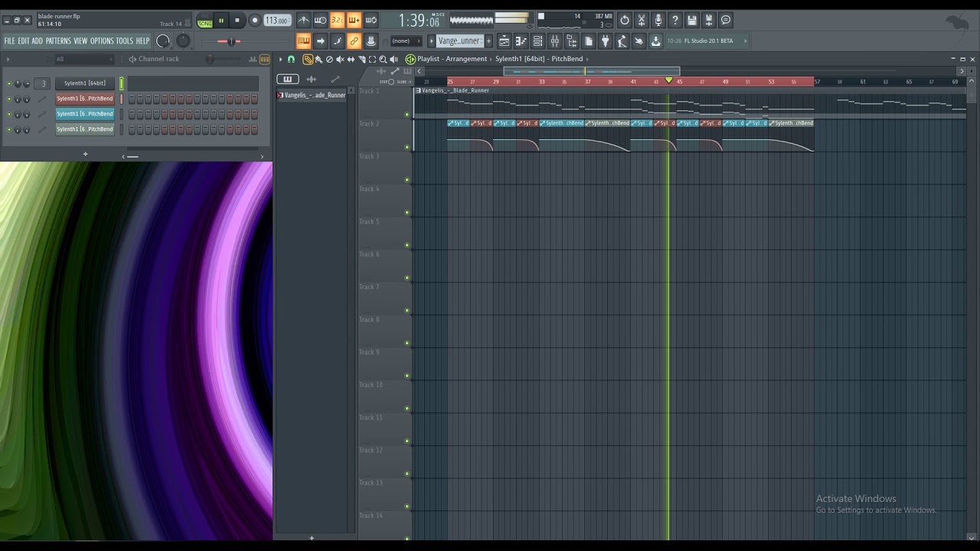Toggle link to controller chain icon
Viewport: 980px width, 551px height.
pos(354,41)
